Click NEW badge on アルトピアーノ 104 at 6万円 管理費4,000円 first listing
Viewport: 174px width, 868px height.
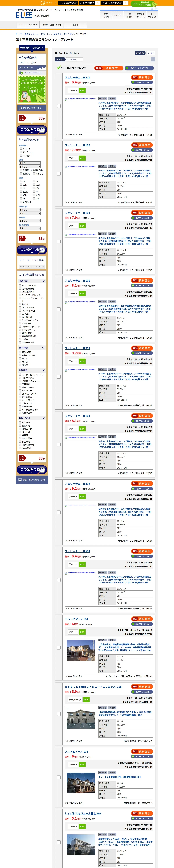coord(82,632)
